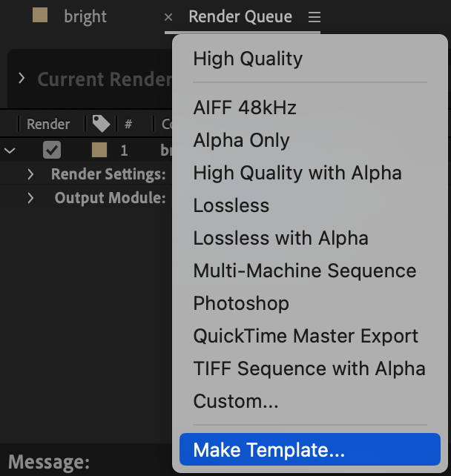
Task: Click the Render column header
Action: click(x=48, y=124)
